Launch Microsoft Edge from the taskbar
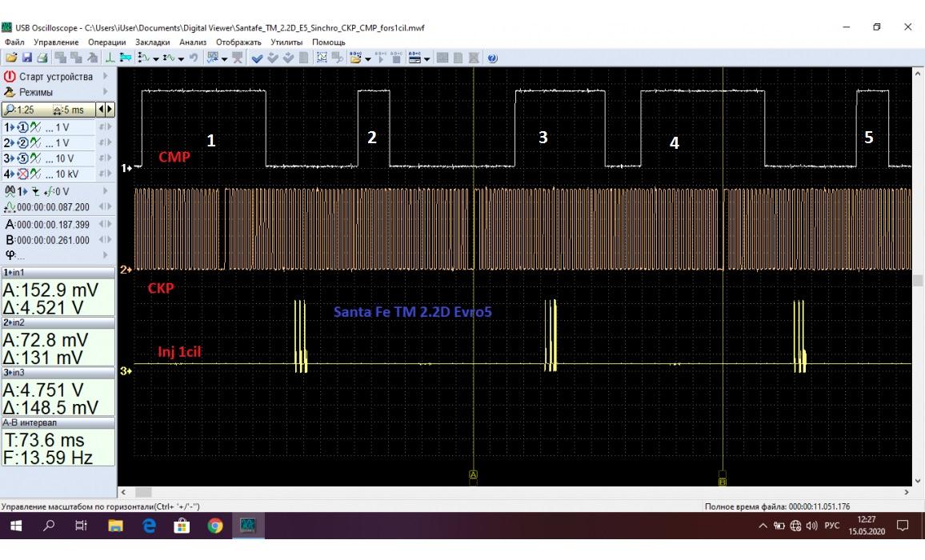The image size is (925, 560). click(150, 525)
